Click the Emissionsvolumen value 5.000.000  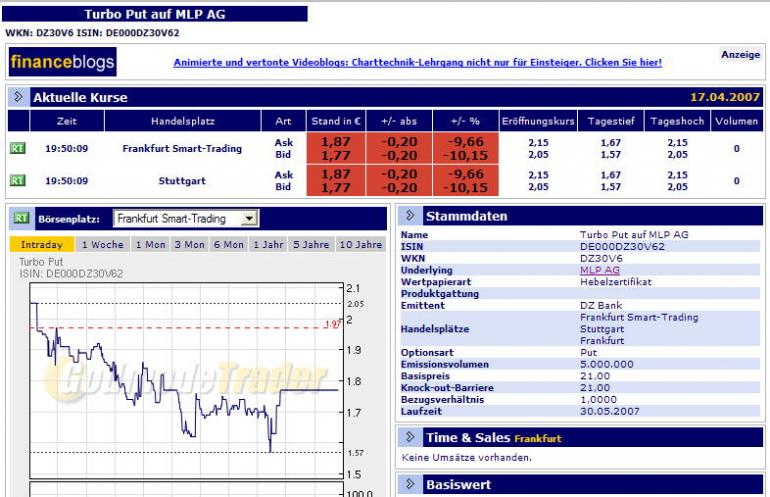click(607, 364)
